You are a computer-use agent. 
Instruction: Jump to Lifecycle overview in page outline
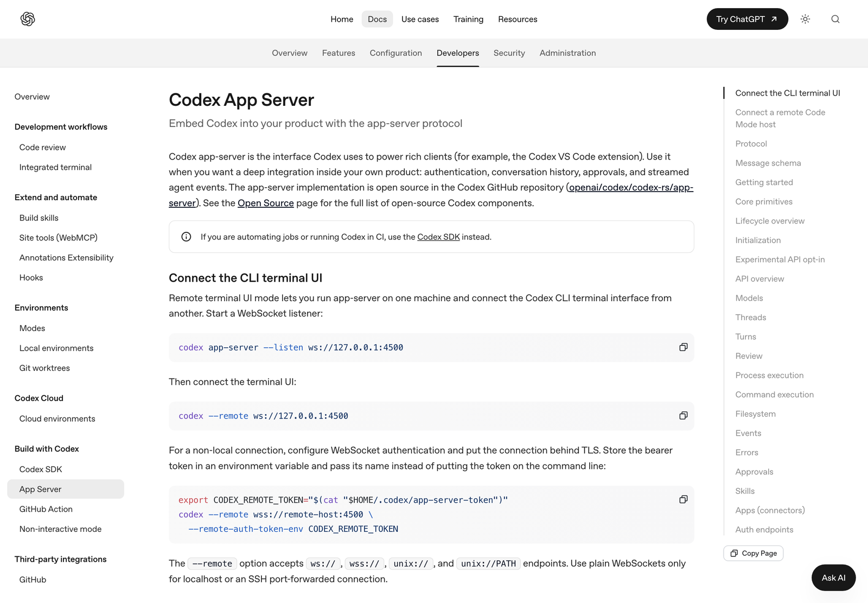pos(770,221)
